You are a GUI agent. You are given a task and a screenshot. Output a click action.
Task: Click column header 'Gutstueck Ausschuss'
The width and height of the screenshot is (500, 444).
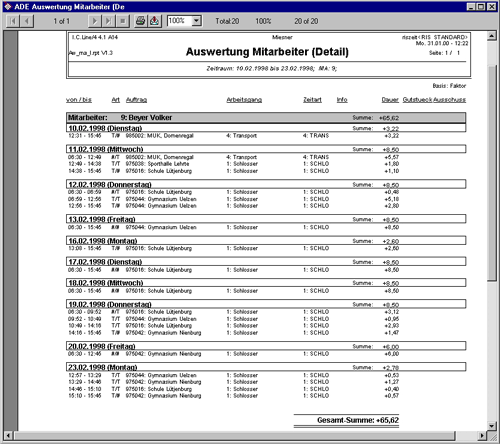pos(434,100)
